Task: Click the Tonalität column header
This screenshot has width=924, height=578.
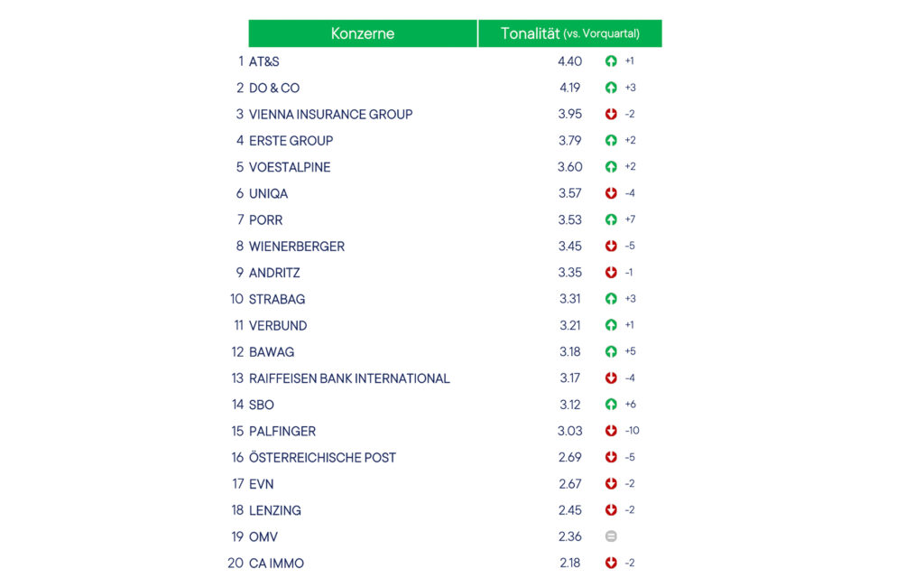Action: coord(570,33)
